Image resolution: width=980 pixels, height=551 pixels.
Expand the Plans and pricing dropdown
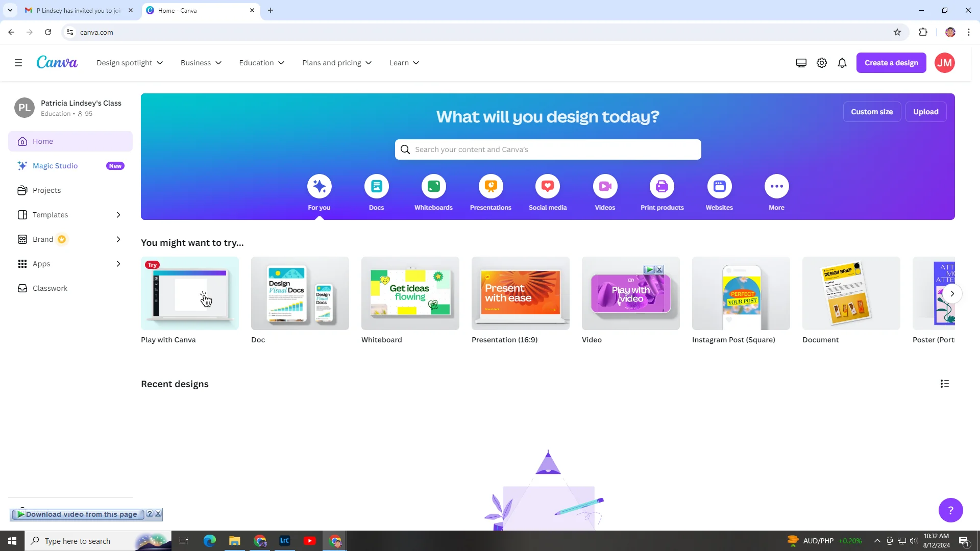click(x=337, y=63)
